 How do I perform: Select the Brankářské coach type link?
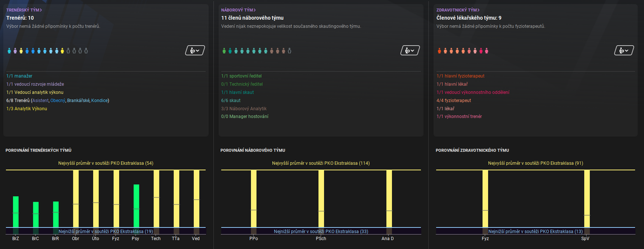point(78,101)
